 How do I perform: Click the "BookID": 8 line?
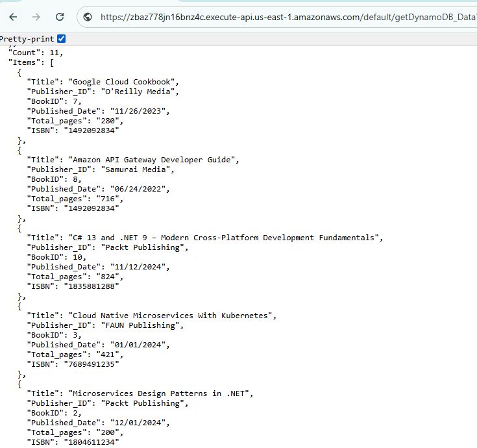[x=54, y=179]
